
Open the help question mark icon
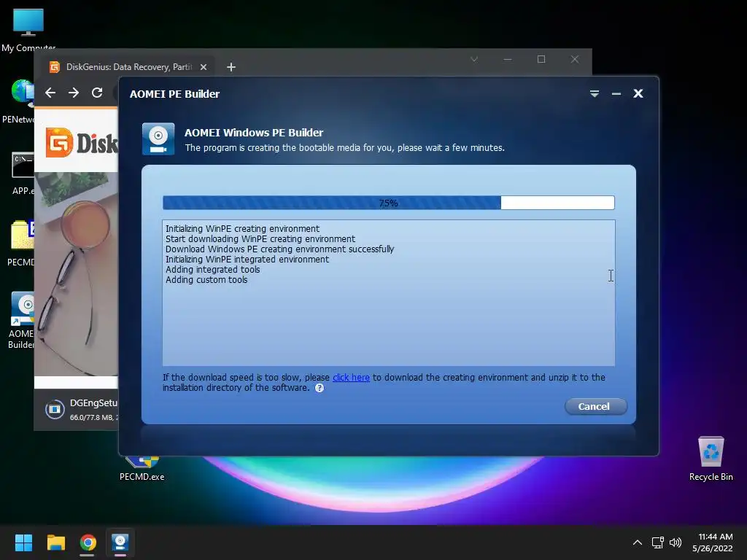pos(320,388)
